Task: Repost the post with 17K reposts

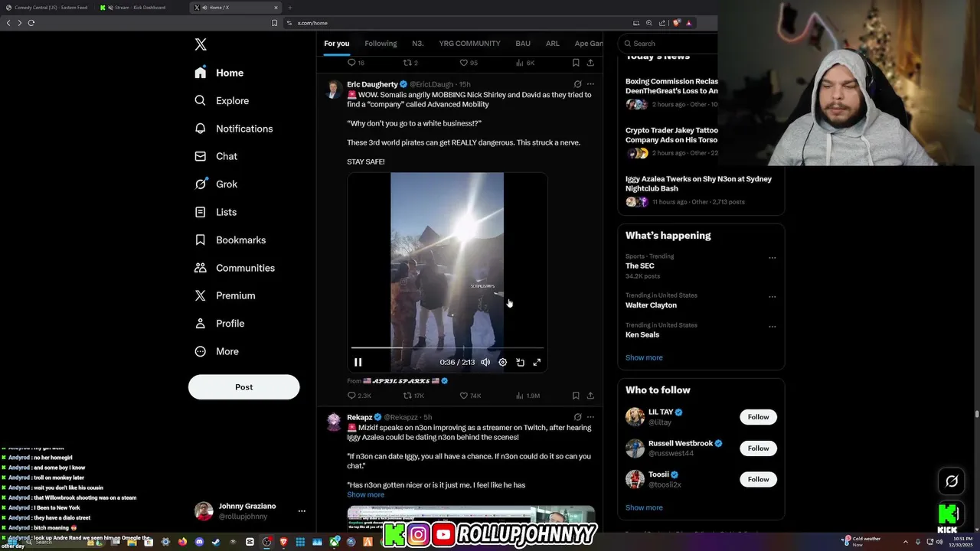Action: [413, 396]
